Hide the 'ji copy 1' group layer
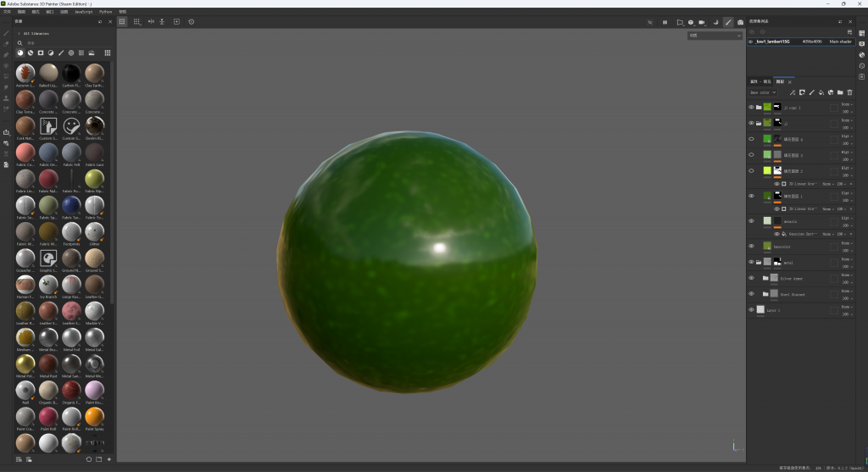 [751, 108]
